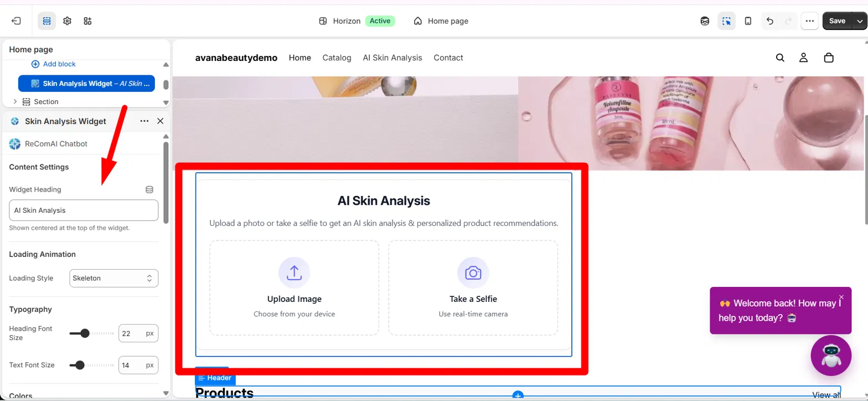The height and width of the screenshot is (401, 868).
Task: Open the Loading Style Skeleton dropdown
Action: click(114, 278)
